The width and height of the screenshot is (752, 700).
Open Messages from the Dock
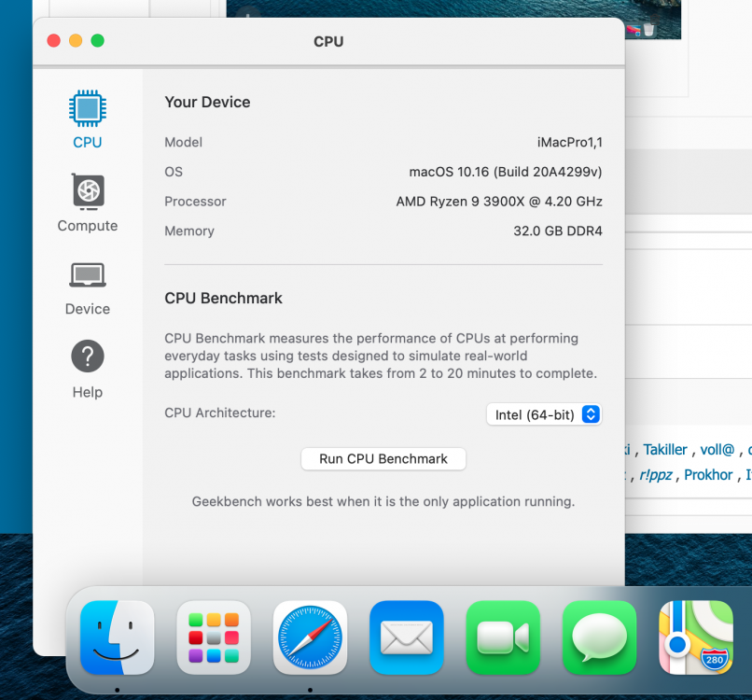600,637
